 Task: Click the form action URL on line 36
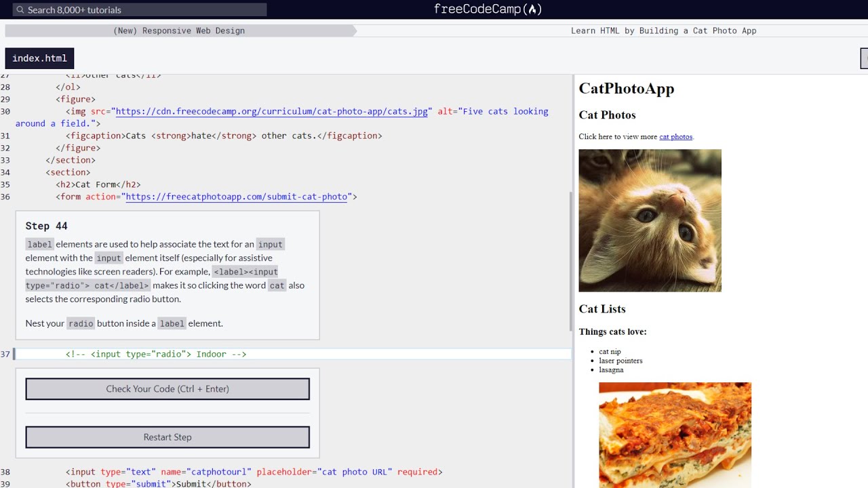coord(237,197)
